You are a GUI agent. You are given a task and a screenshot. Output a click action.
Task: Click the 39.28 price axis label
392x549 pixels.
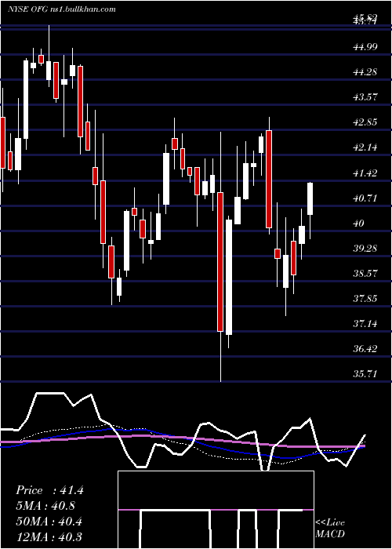365,249
